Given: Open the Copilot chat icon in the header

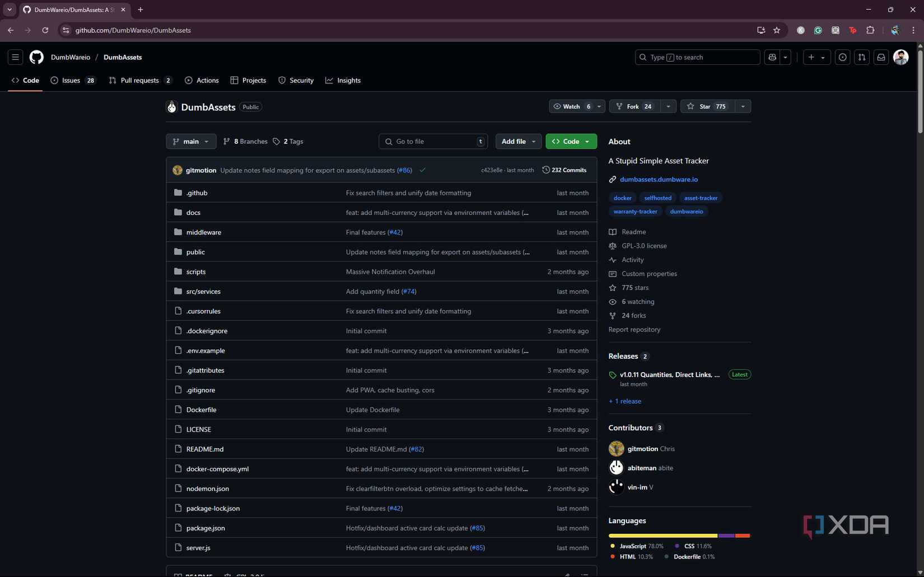Looking at the screenshot, I should 772,57.
